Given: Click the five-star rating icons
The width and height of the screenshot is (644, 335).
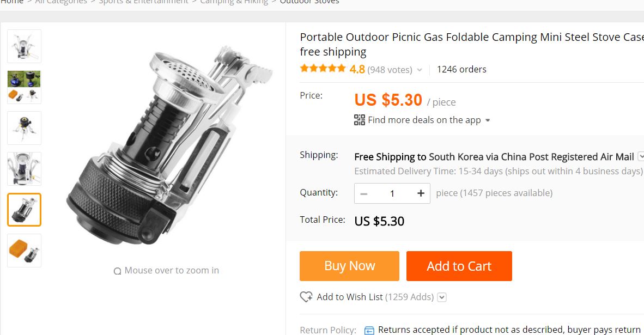Looking at the screenshot, I should click(x=323, y=69).
